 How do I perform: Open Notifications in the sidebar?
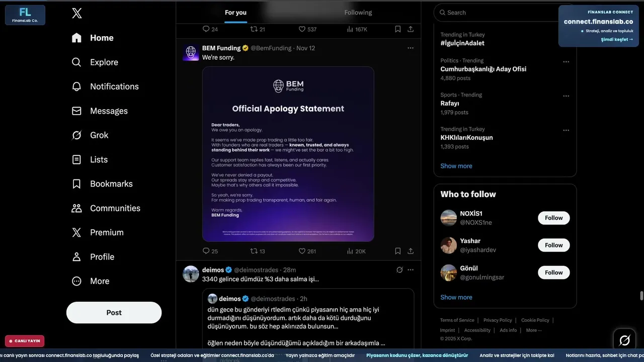point(105,86)
